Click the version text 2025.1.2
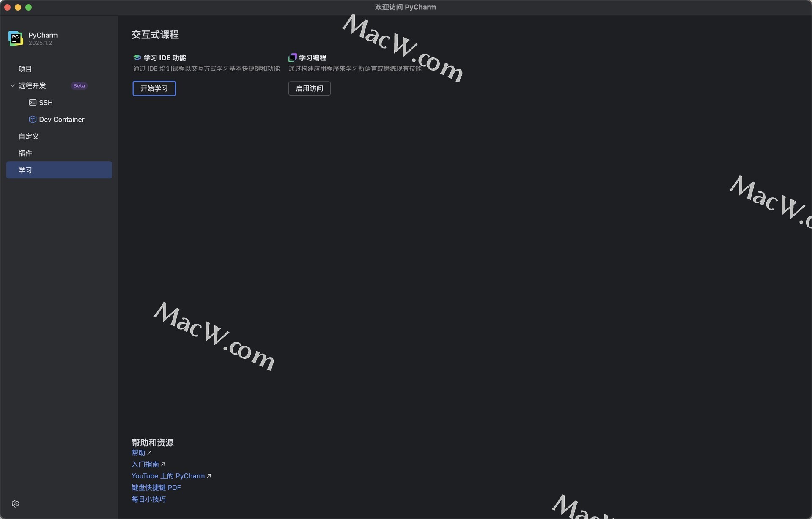Viewport: 812px width, 519px height. pyautogui.click(x=40, y=43)
